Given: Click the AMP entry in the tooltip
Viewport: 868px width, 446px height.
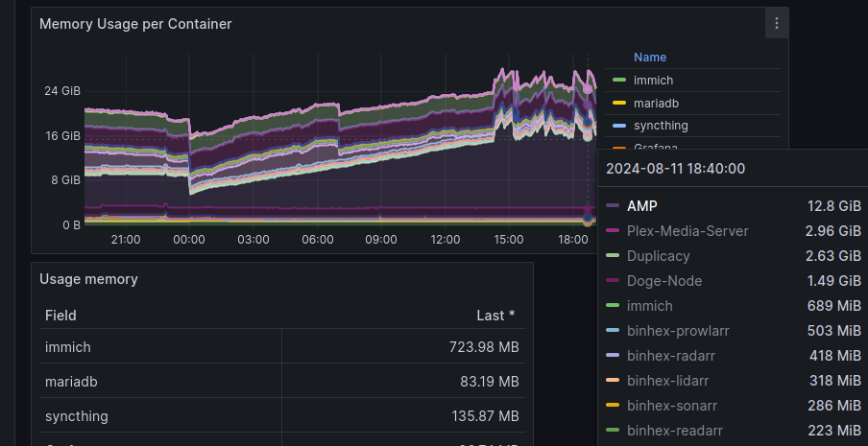Looking at the screenshot, I should click(642, 206).
